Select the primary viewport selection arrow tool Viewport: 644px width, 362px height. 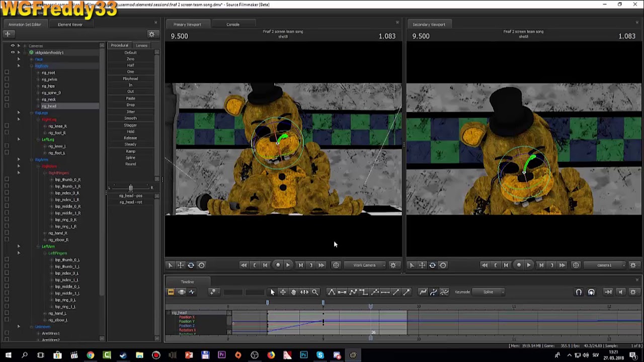coord(170,265)
